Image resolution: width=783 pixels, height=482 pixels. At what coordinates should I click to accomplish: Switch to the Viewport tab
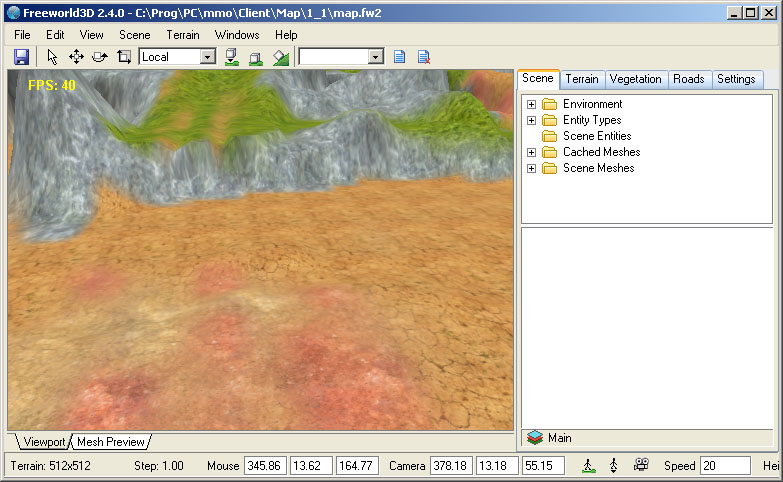(44, 442)
